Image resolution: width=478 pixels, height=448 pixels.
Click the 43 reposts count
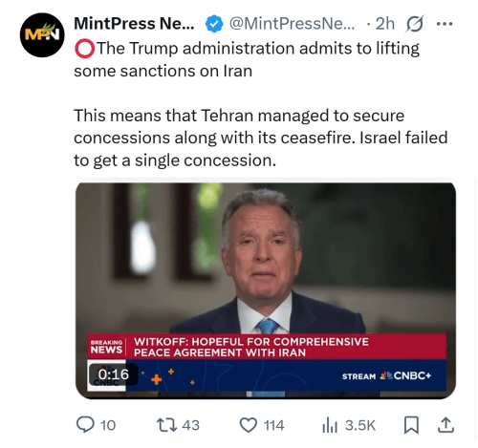click(190, 426)
